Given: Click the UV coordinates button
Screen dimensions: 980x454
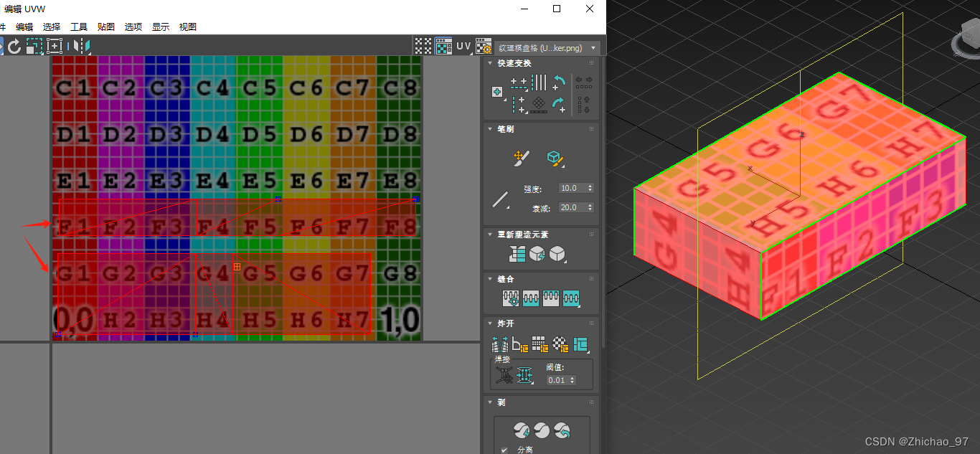Looking at the screenshot, I should 463,47.
